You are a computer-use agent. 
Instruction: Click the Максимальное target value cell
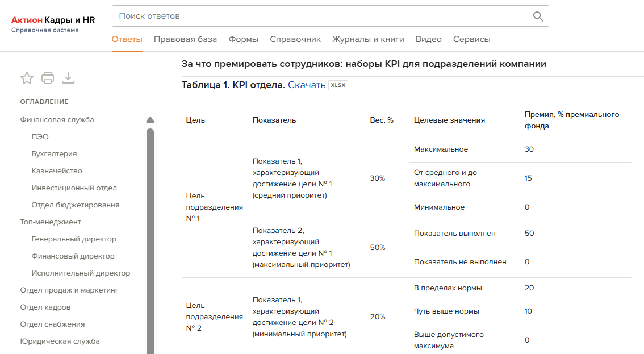441,149
